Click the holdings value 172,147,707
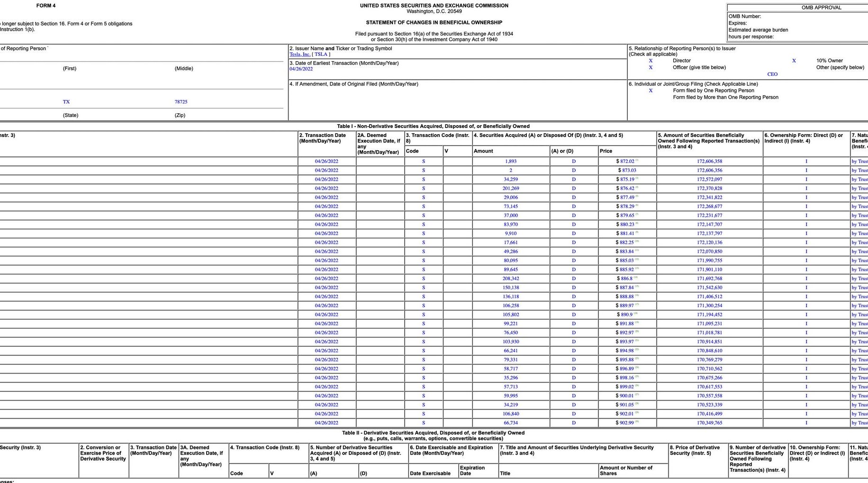868x483 pixels. coord(710,225)
